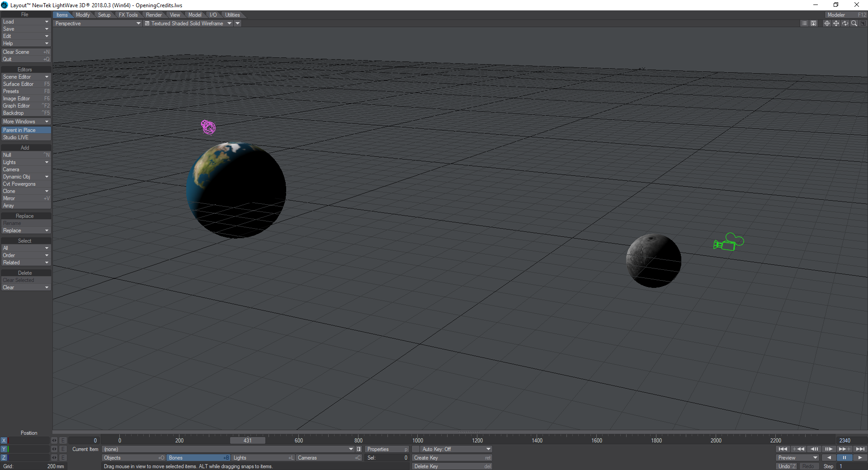Image resolution: width=868 pixels, height=470 pixels.
Task: Open the Modify tab
Action: point(83,15)
